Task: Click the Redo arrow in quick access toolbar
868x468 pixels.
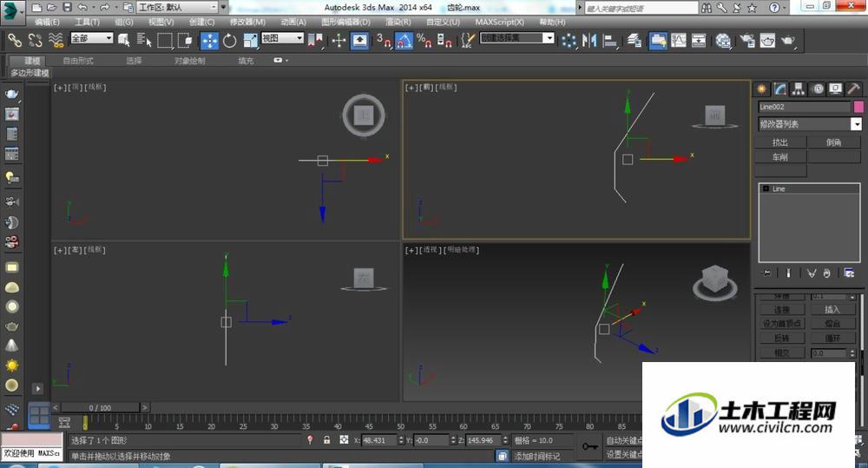Action: [x=104, y=7]
